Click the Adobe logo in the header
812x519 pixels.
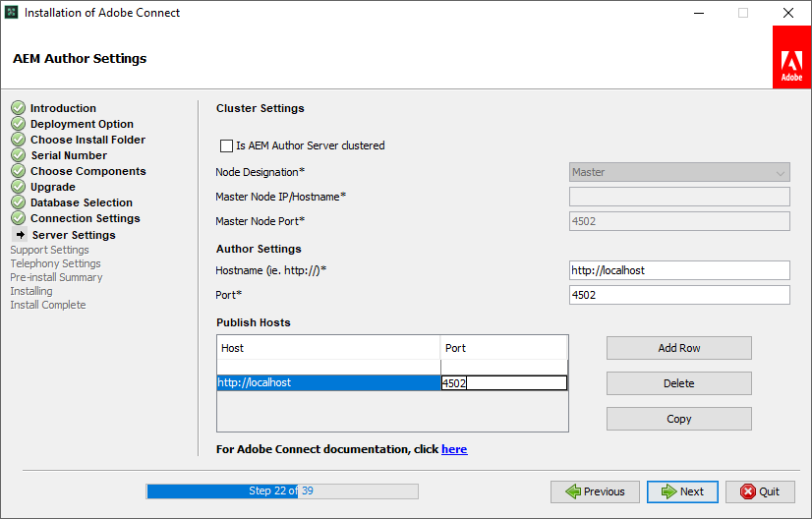pos(791,57)
